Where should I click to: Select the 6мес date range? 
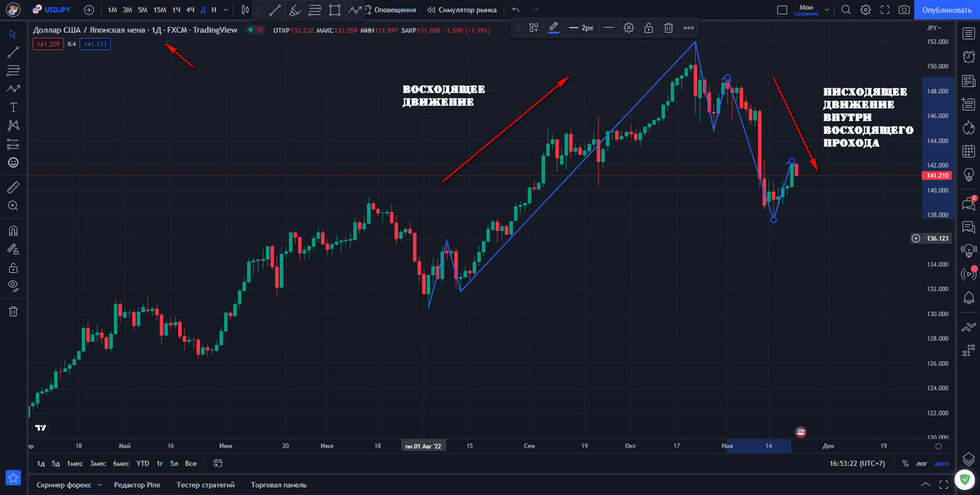tap(121, 463)
